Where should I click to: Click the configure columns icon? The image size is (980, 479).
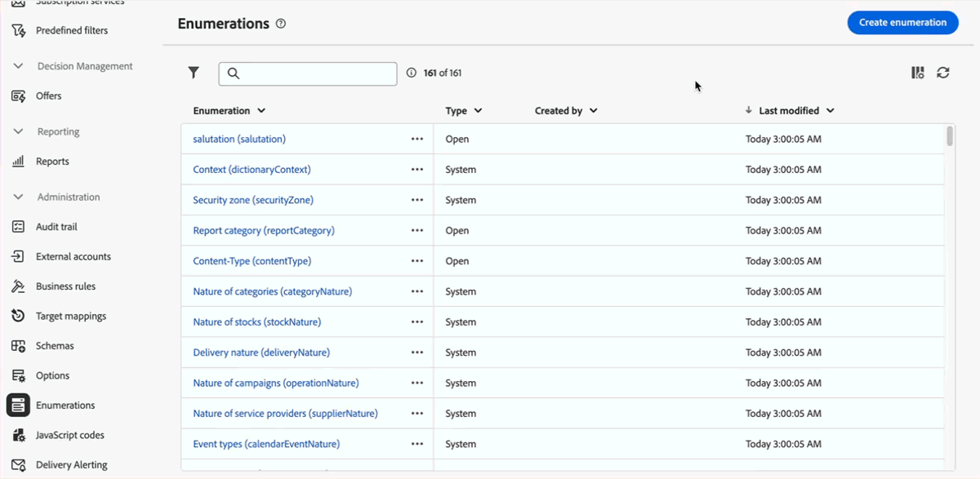pyautogui.click(x=918, y=73)
